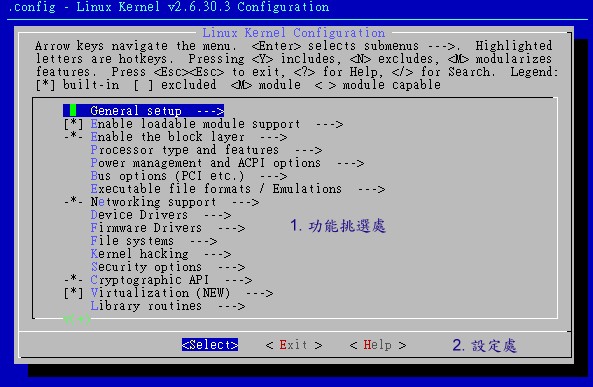Select Kernel hacking menu item
The height and width of the screenshot is (387, 593).
pos(139,254)
